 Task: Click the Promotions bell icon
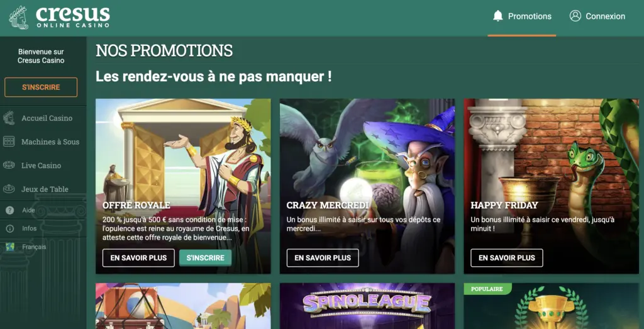tap(498, 16)
